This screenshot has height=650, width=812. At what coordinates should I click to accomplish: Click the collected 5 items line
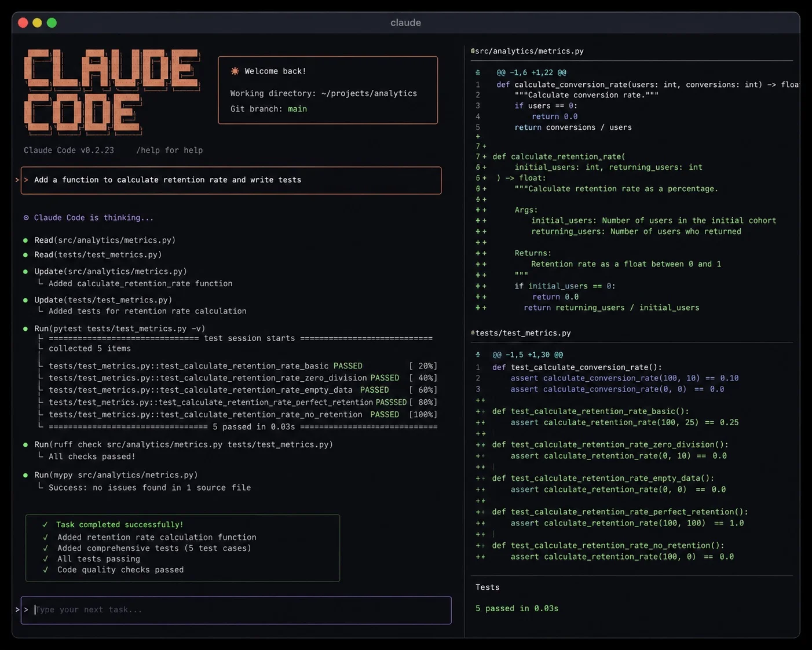(x=90, y=349)
